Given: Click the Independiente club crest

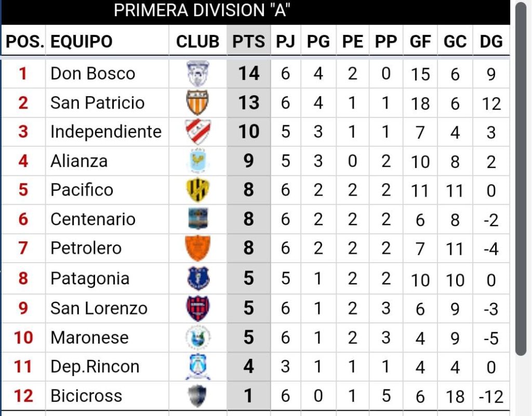Looking at the screenshot, I should pos(197,132).
